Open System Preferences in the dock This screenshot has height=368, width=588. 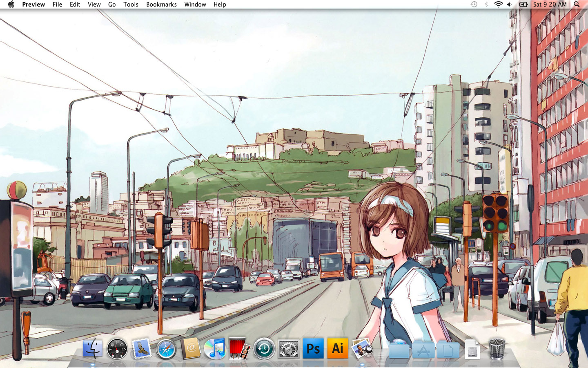(289, 349)
